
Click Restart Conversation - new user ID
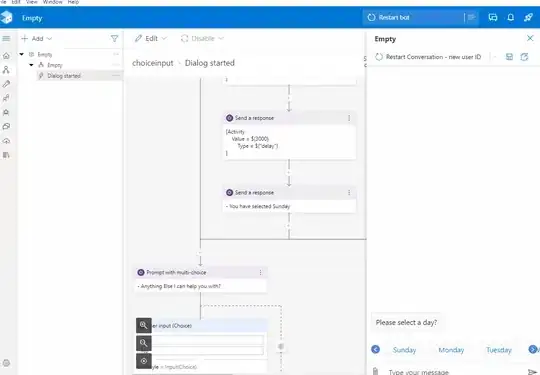pos(428,57)
